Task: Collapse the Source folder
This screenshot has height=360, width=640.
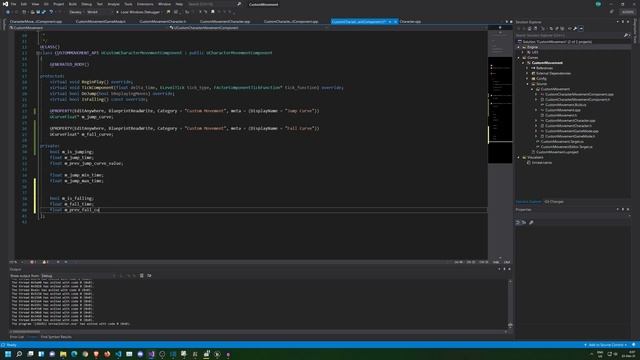Action: (527, 84)
